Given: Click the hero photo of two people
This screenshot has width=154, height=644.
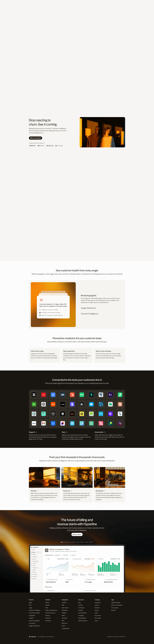Looking at the screenshot, I should coord(102,132).
